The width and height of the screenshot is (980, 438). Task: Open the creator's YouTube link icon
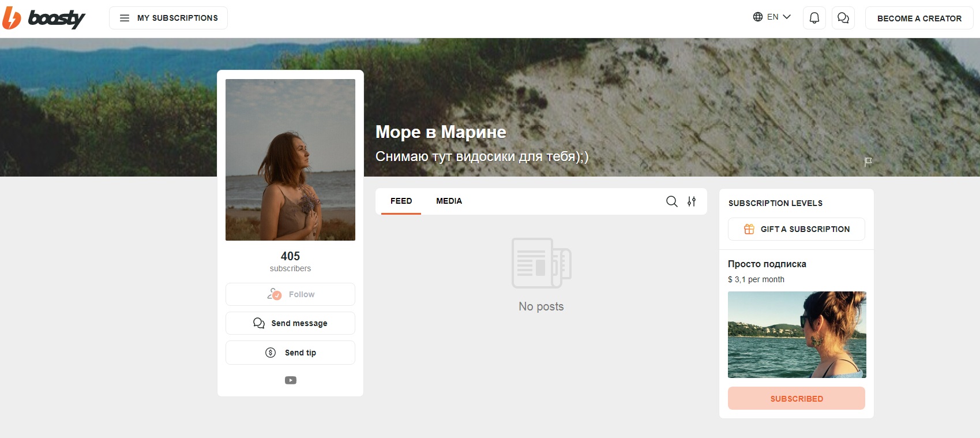[291, 380]
